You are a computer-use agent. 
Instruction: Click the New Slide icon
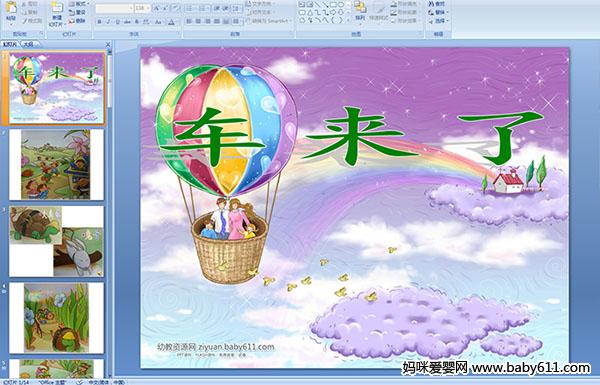click(x=57, y=12)
